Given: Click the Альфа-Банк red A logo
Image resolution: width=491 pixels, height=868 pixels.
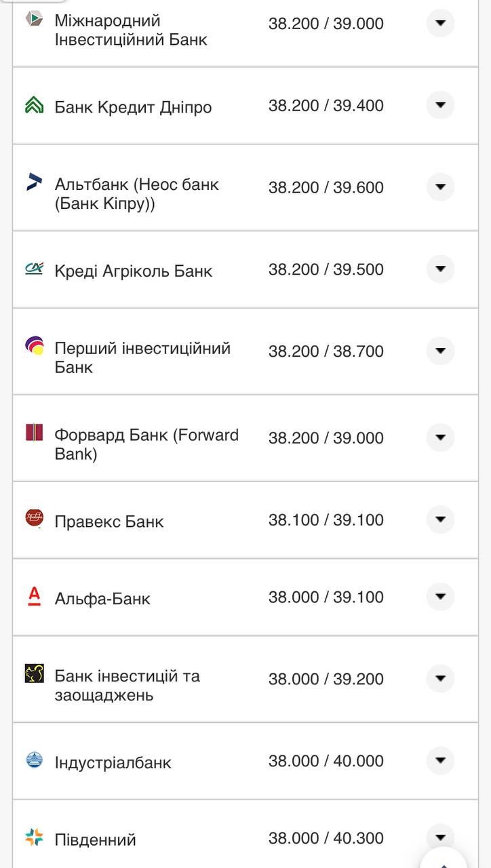Looking at the screenshot, I should (35, 596).
